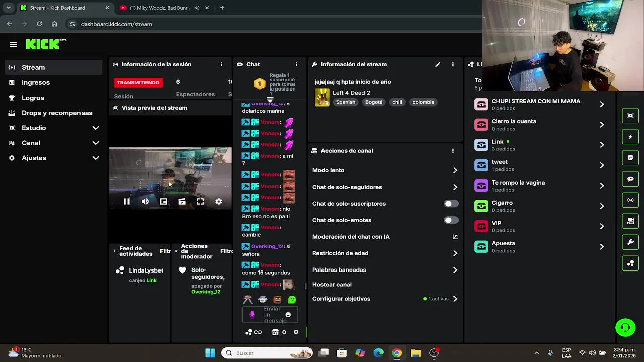Image resolution: width=644 pixels, height=362 pixels.
Task: Open Restricción de edad arrow
Action: (455, 253)
